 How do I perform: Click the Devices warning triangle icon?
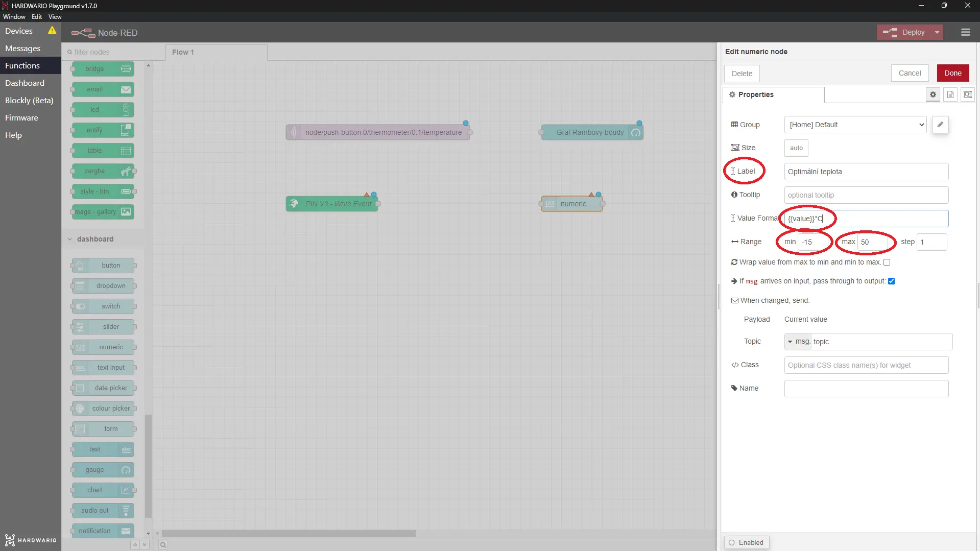(52, 31)
